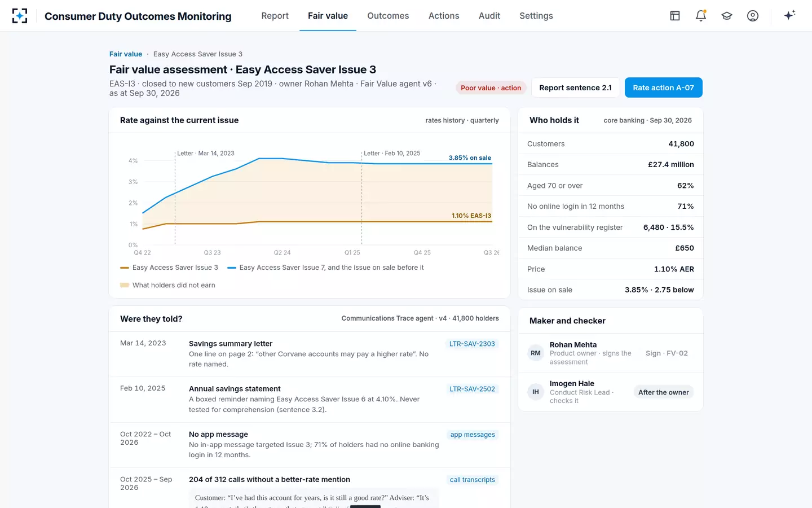The image size is (812, 508).
Task: Open the call transcripts source tag
Action: coord(473,480)
